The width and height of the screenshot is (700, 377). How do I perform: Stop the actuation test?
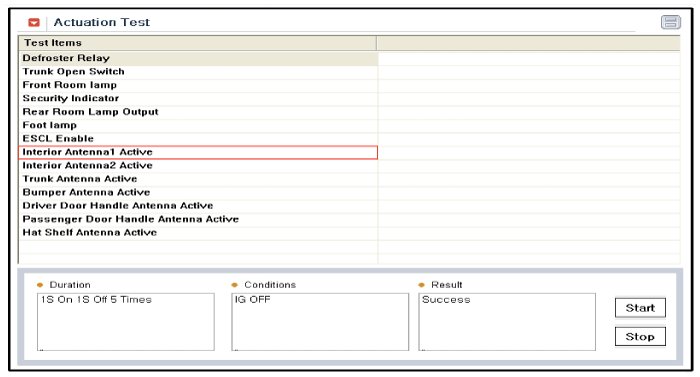(640, 336)
